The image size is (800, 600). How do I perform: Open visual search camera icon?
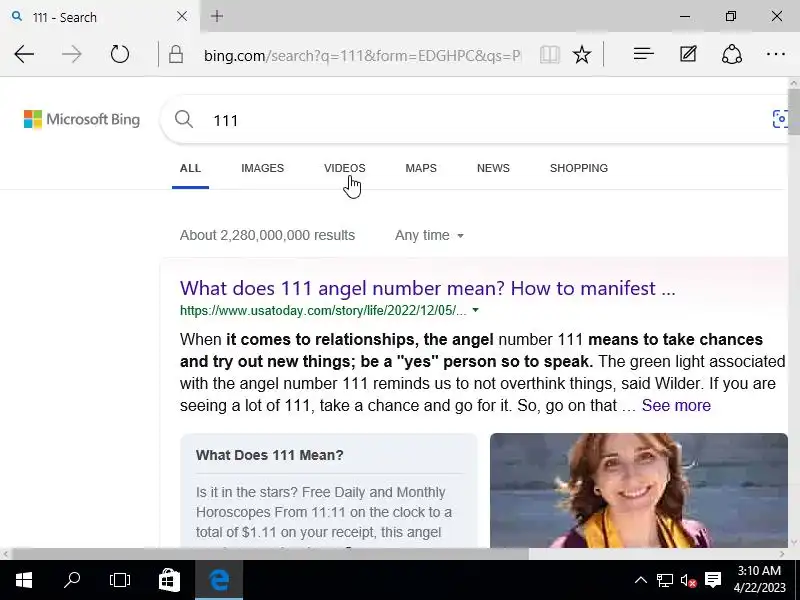click(x=780, y=119)
